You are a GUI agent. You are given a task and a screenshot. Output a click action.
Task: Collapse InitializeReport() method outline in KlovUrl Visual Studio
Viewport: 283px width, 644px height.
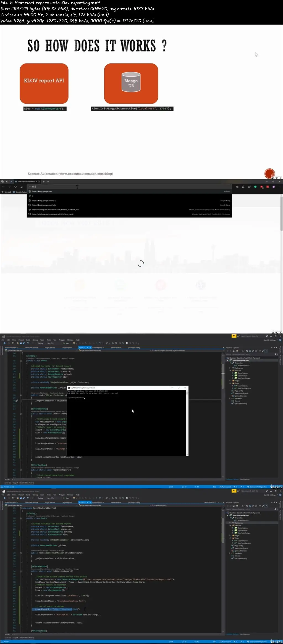point(21,571)
